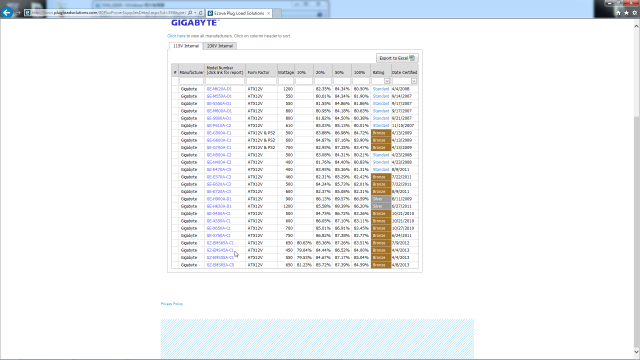Sort by the Model Number column header
The height and width of the screenshot is (360, 640).
click(x=224, y=70)
